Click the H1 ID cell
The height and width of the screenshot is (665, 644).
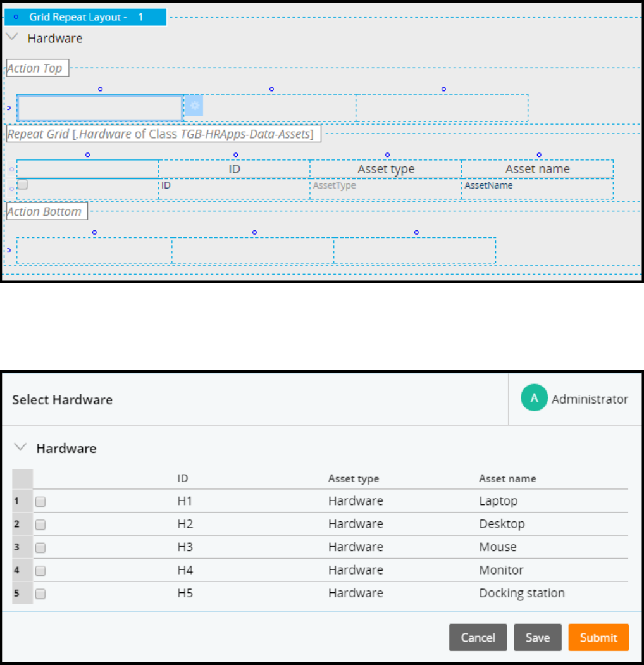coord(185,501)
